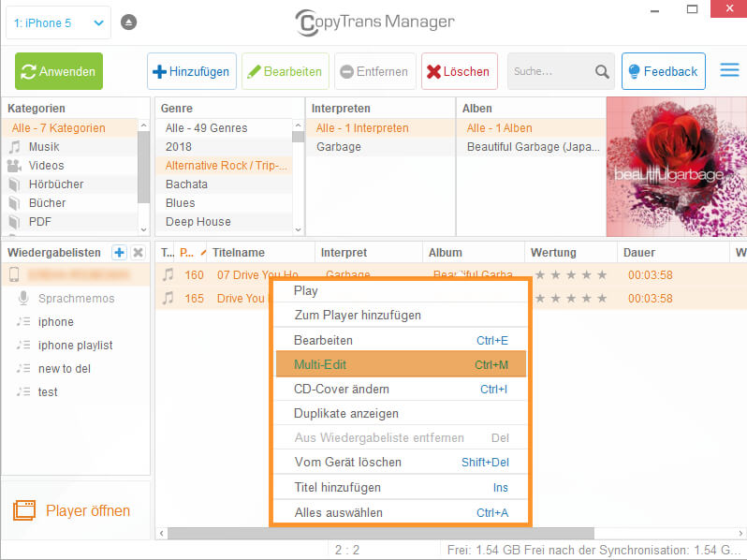Click the track list horizontal scrollbar
747x560 pixels.
pos(381,533)
